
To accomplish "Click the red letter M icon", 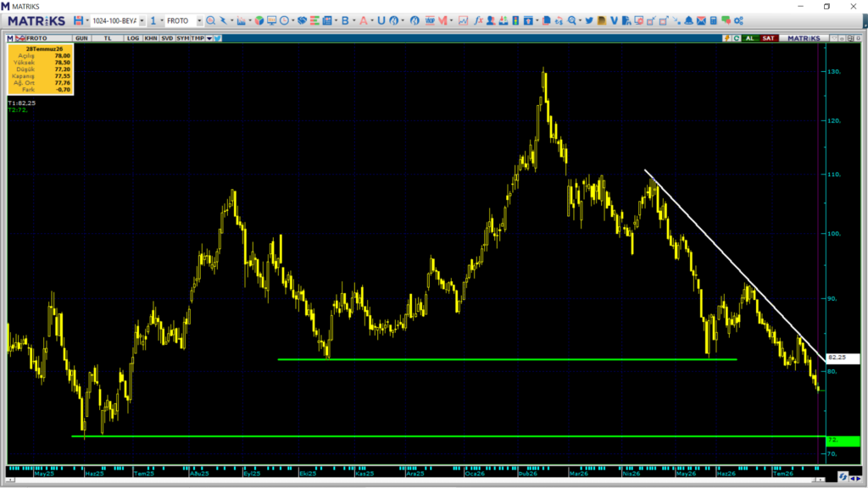I will 442,20.
